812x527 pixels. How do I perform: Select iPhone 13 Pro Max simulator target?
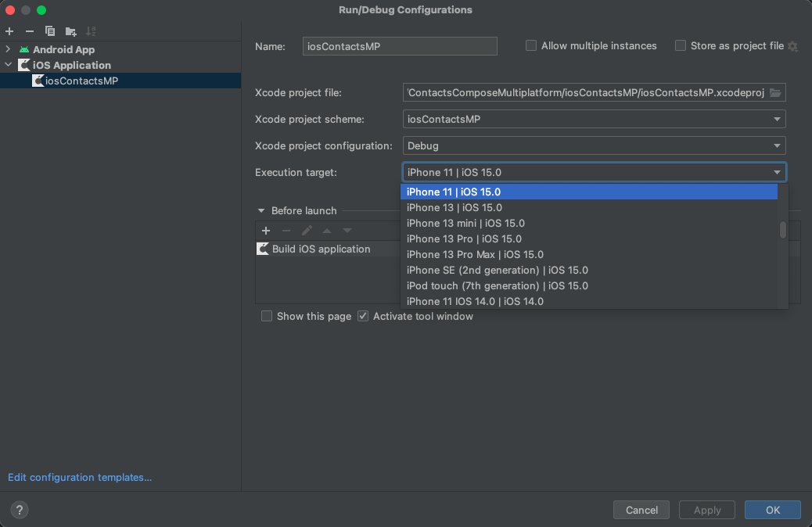pos(474,254)
